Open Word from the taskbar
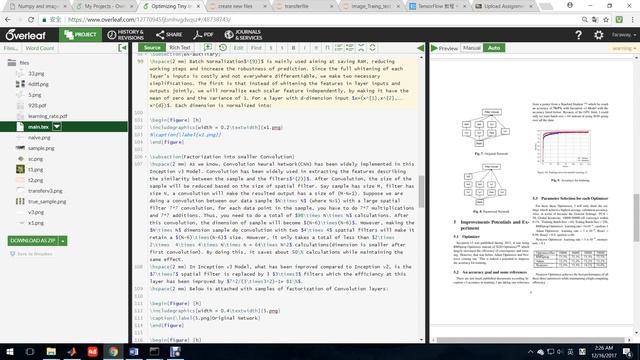This screenshot has width=640, height=360. click(133, 352)
